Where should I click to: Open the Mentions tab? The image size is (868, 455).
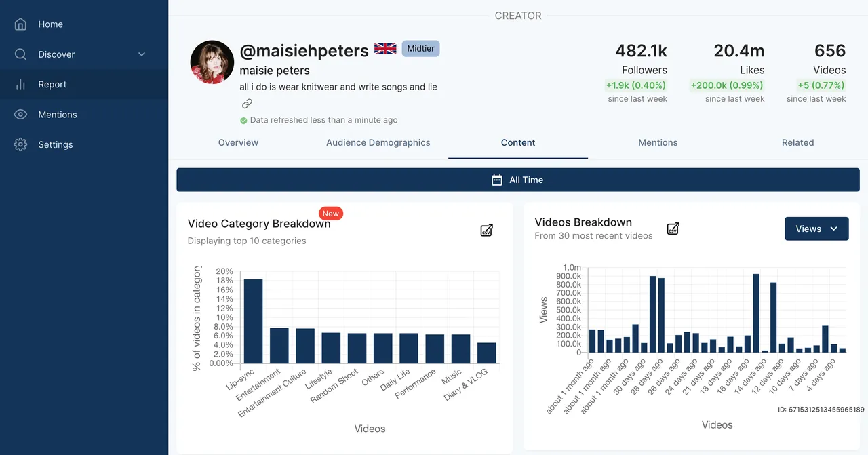[x=658, y=142]
